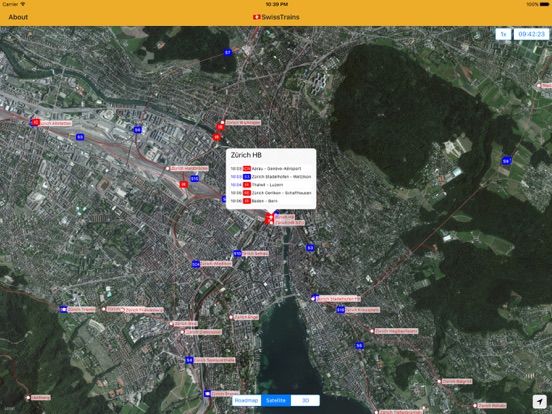Tap the S15 train marker
552x414 pixels.
[195, 179]
